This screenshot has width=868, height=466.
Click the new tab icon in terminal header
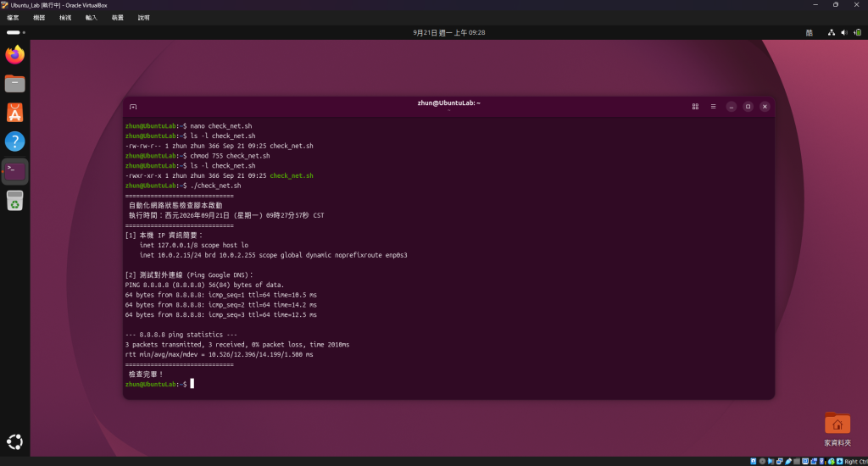(133, 107)
